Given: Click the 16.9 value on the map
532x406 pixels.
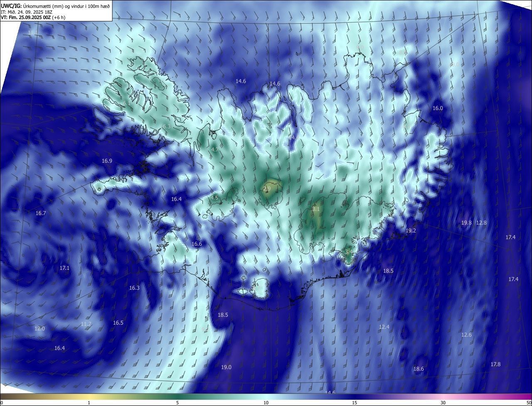Looking at the screenshot, I should tap(107, 161).
